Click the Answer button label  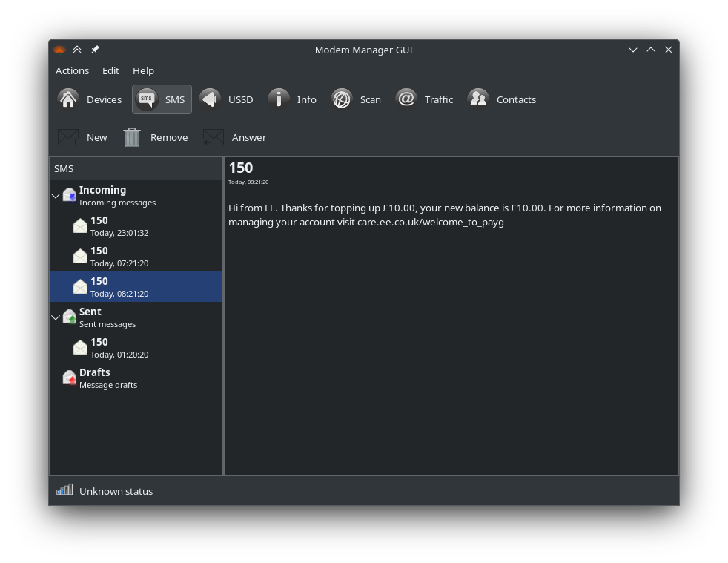pyautogui.click(x=249, y=137)
